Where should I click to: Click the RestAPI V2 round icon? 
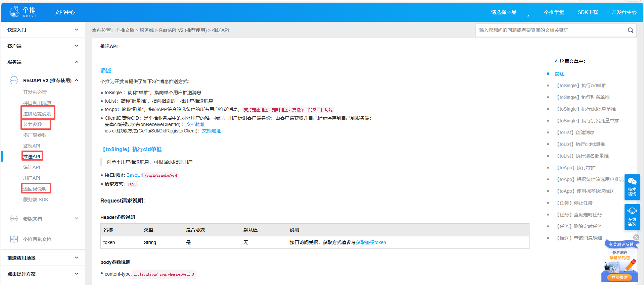[14, 80]
